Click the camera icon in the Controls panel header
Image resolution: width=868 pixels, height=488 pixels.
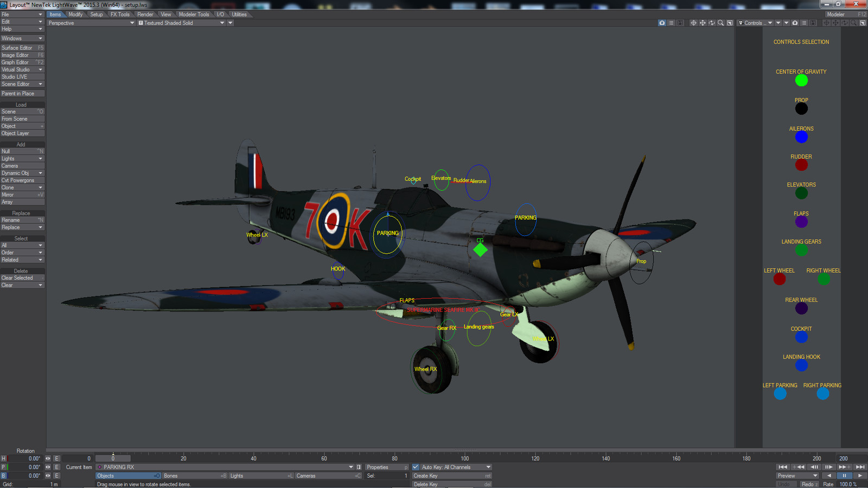[x=795, y=23]
